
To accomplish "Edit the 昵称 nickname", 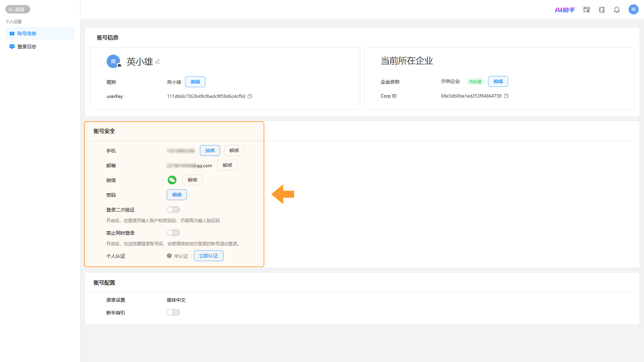I will point(195,82).
